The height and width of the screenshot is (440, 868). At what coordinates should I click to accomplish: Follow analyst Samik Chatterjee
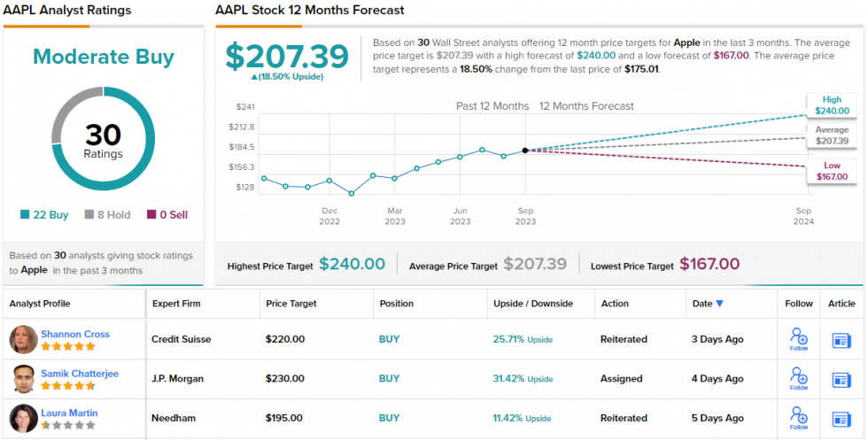798,378
